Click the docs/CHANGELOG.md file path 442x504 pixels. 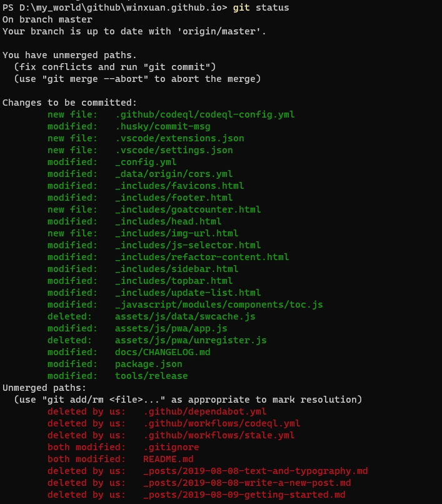click(163, 352)
